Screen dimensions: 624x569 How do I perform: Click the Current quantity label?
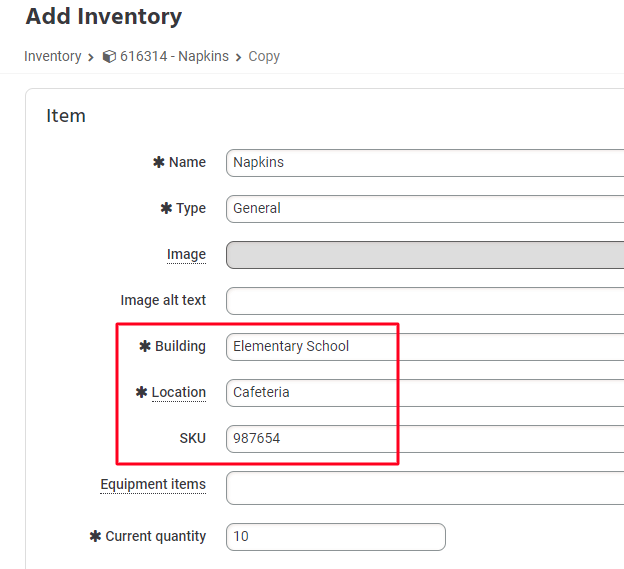coord(155,537)
